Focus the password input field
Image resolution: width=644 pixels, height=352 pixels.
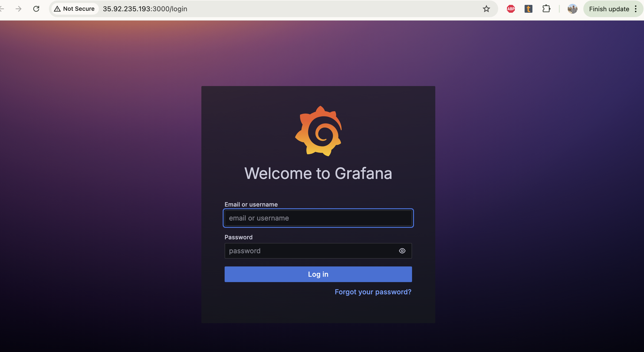(310, 251)
